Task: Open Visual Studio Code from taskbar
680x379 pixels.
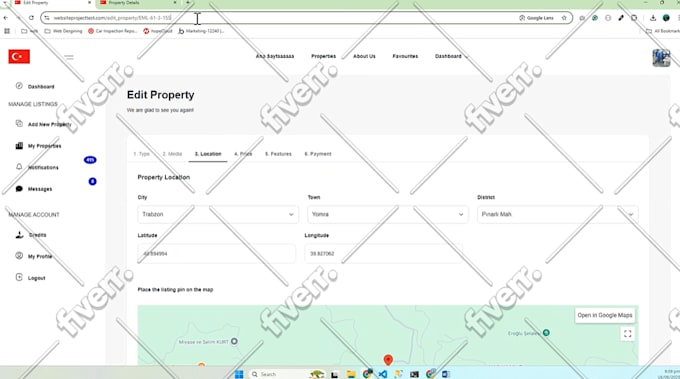Action: 382,374
